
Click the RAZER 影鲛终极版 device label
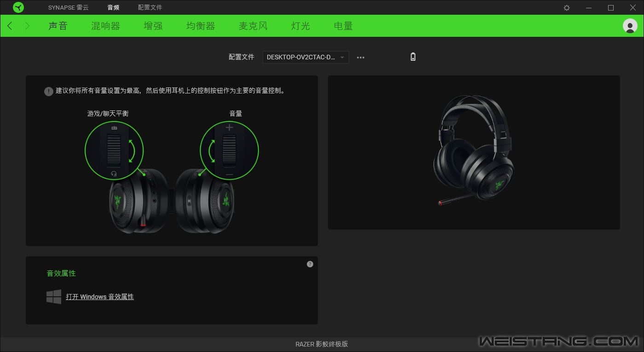tap(322, 344)
